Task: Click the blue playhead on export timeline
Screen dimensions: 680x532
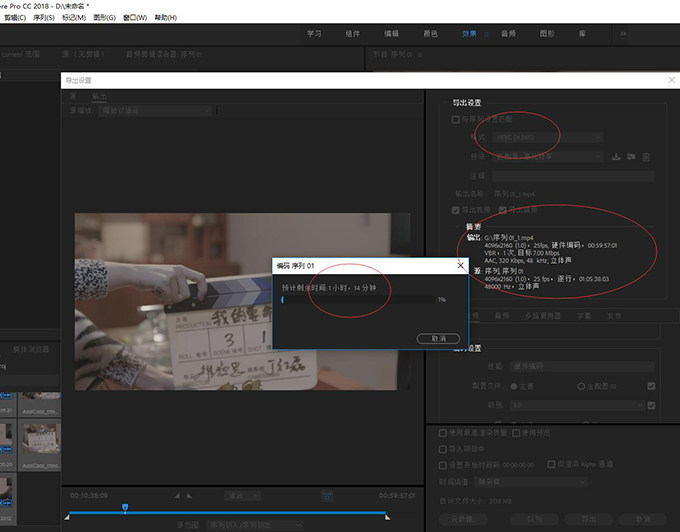Action: click(x=125, y=508)
